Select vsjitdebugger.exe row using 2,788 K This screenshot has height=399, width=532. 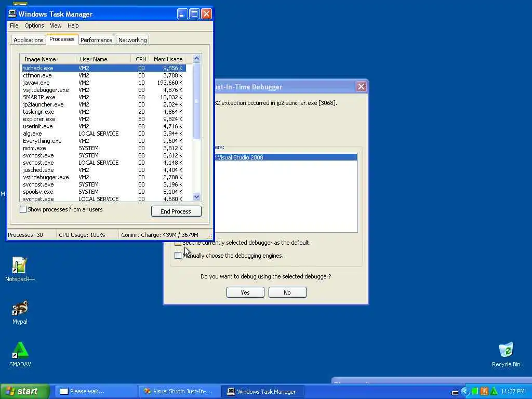[x=103, y=178]
